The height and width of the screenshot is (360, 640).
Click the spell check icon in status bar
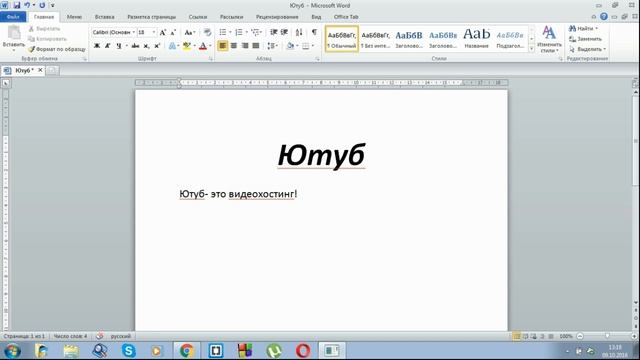(x=100, y=336)
